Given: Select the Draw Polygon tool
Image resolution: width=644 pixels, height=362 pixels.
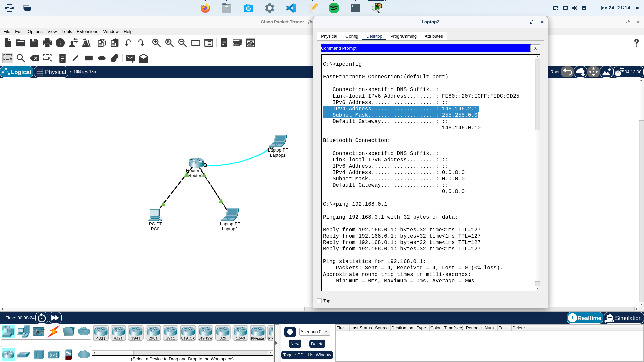Looking at the screenshot, I should click(x=115, y=58).
